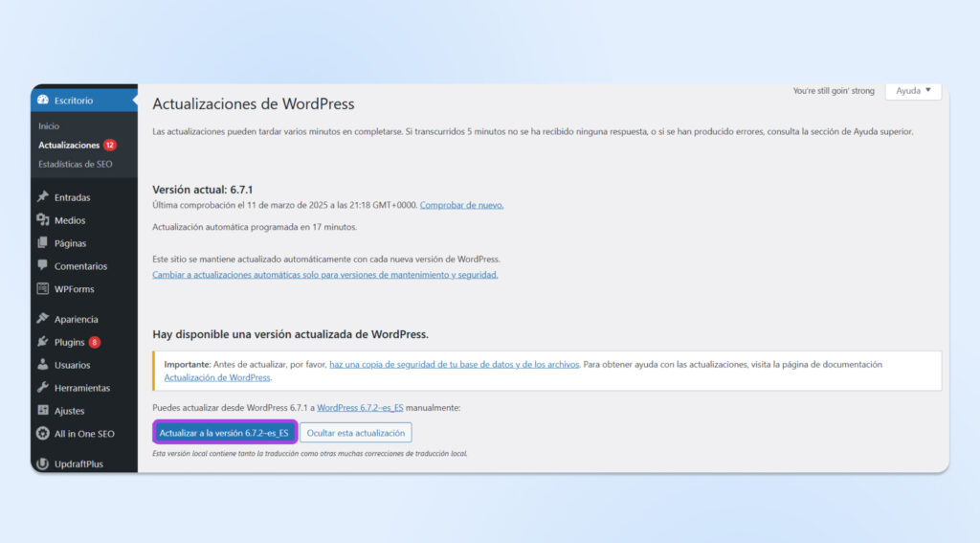Click the Apariencia paintbrush icon

pyautogui.click(x=42, y=318)
